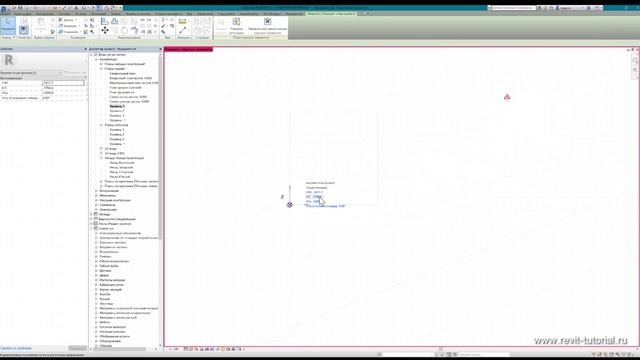
Task: Click first icon on view control bar
Action: click(186, 349)
